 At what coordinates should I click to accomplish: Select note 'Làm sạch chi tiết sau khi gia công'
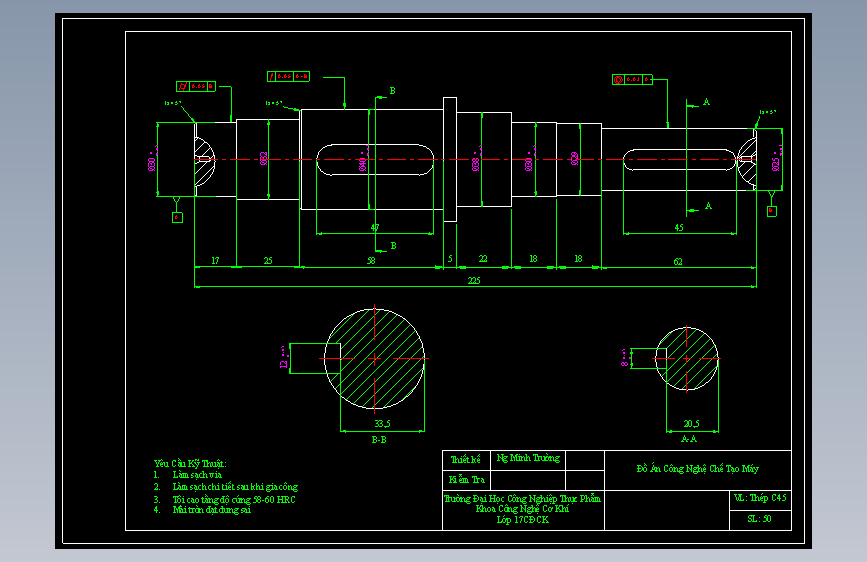pos(235,487)
